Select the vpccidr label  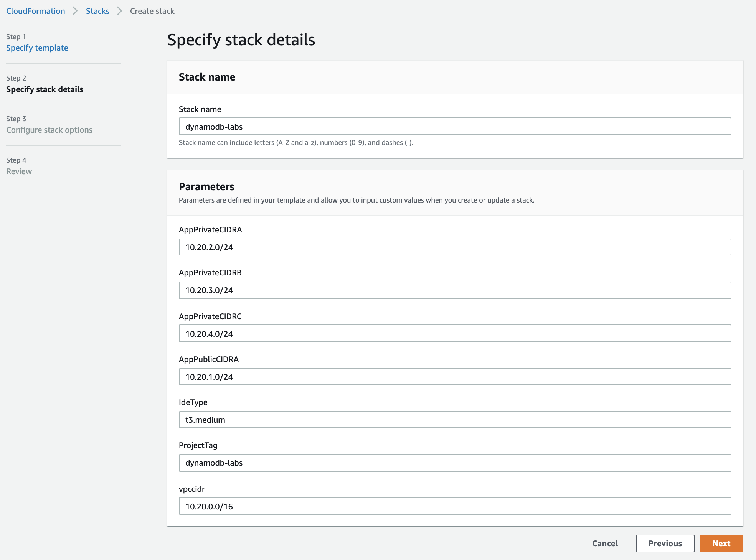(192, 489)
